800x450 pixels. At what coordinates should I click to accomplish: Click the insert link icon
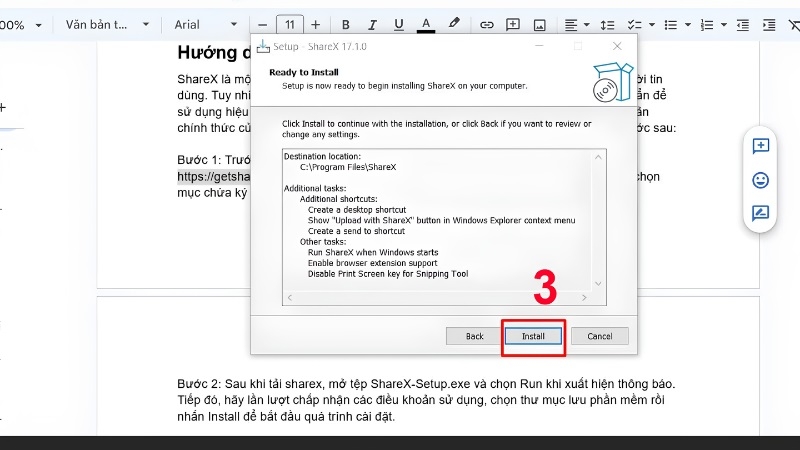coord(486,24)
